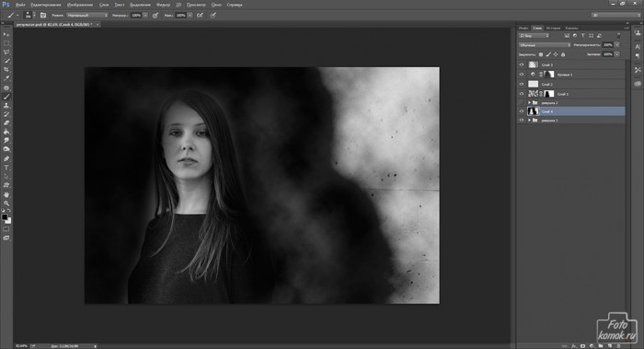Select the Lasso tool

pos(6,52)
